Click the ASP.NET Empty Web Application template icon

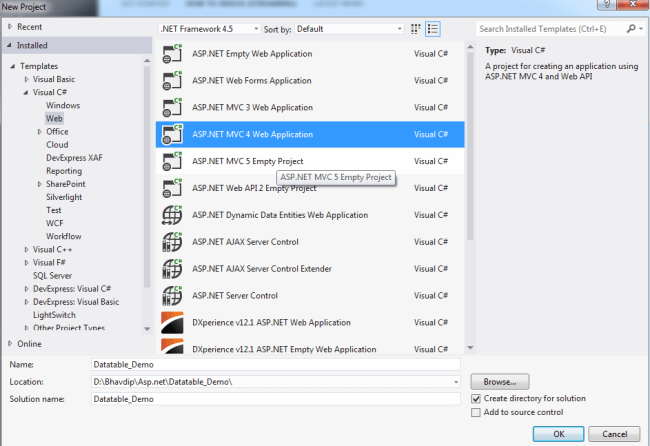(172, 54)
